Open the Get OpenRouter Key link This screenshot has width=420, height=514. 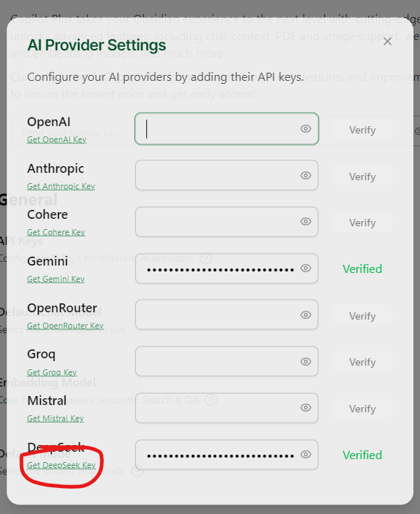(x=65, y=326)
